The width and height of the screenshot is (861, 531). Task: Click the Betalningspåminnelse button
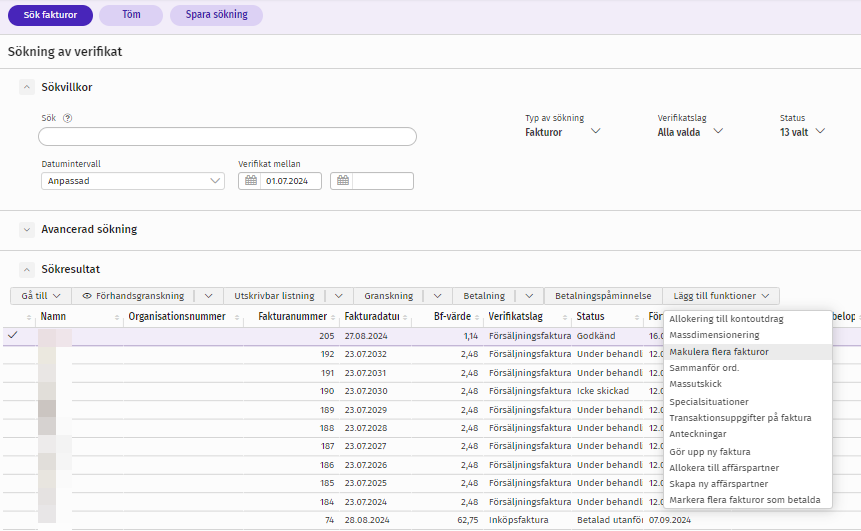(x=603, y=296)
